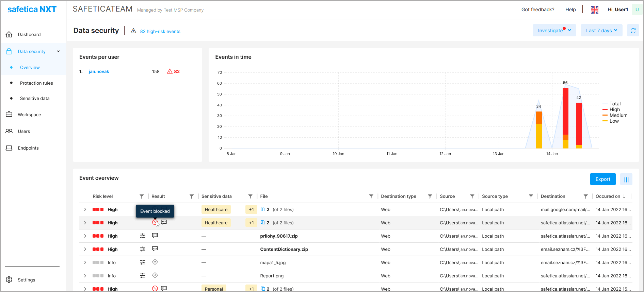This screenshot has height=292, width=644.
Task: Toggle the High series in chart legend
Action: (x=614, y=109)
